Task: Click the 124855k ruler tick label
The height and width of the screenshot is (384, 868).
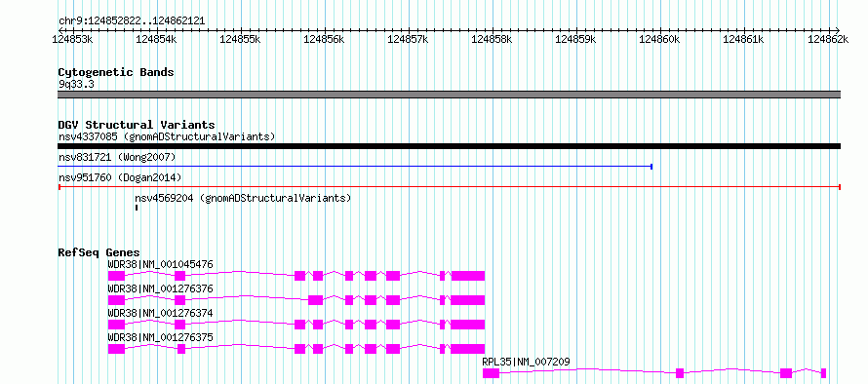Action: [240, 39]
